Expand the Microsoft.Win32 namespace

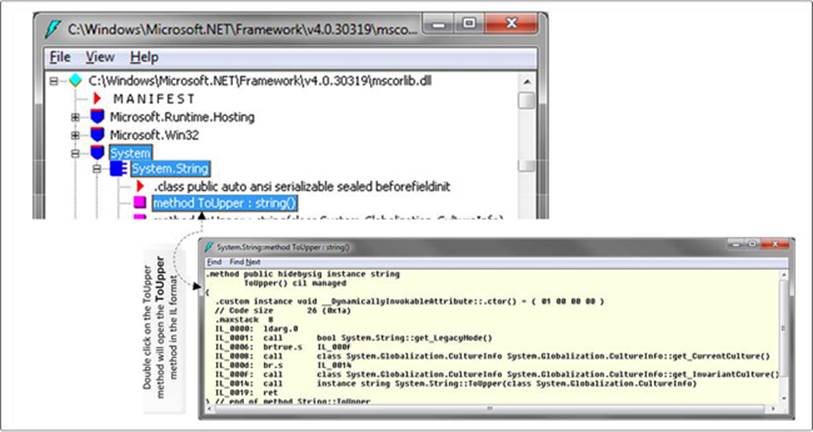(x=75, y=135)
